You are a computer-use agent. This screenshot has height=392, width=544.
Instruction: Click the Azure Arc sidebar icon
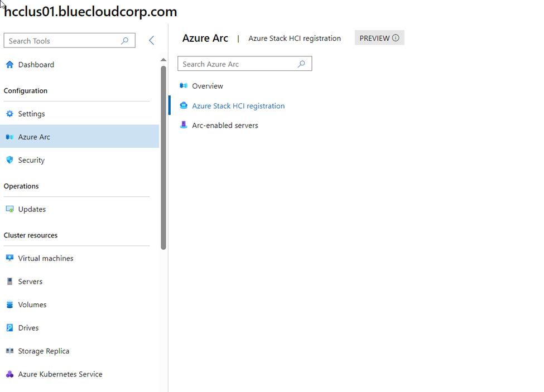click(x=9, y=137)
